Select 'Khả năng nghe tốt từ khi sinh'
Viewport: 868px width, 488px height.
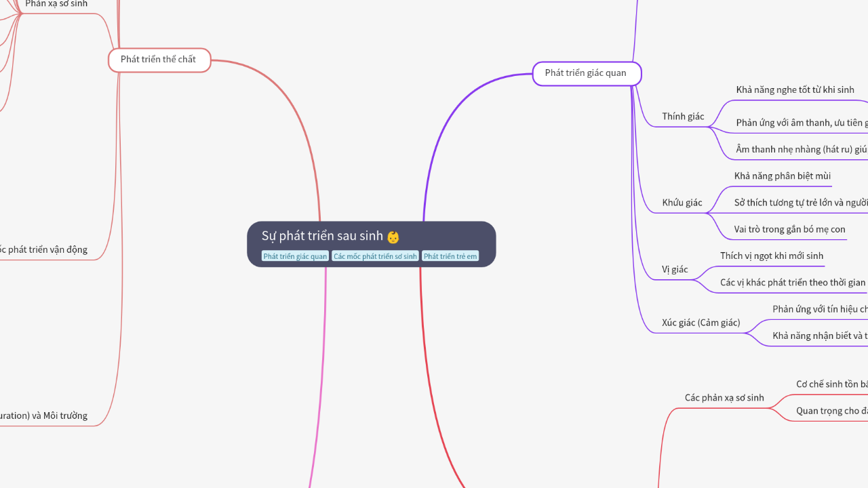pyautogui.click(x=795, y=90)
